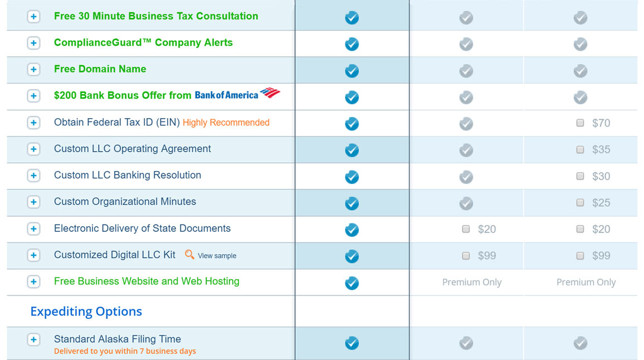
Task: Click blue checkmark for Free Business Website
Action: click(352, 283)
